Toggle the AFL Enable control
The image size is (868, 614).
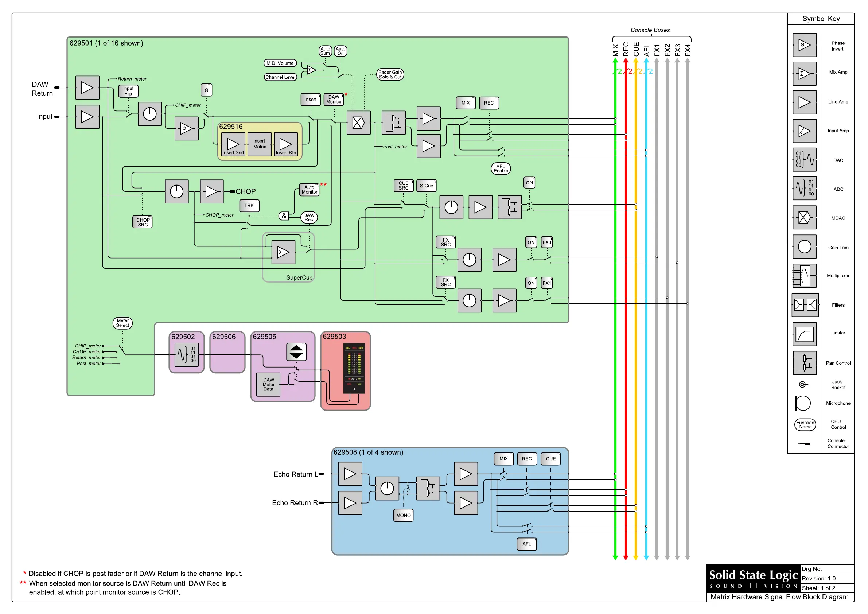point(501,168)
